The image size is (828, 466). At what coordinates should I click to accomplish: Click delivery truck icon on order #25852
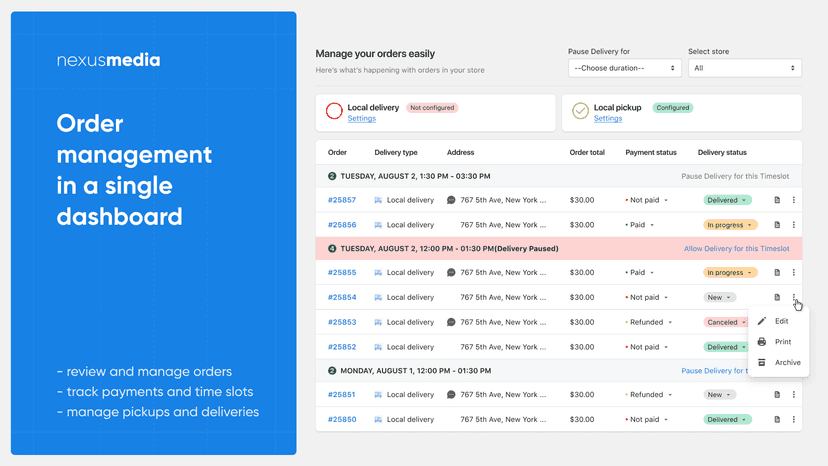[x=378, y=347]
